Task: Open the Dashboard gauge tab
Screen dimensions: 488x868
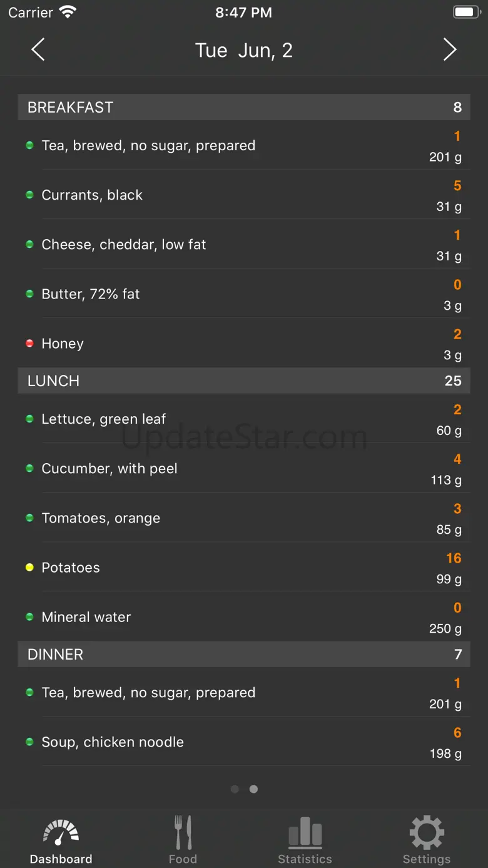Action: 61,840
